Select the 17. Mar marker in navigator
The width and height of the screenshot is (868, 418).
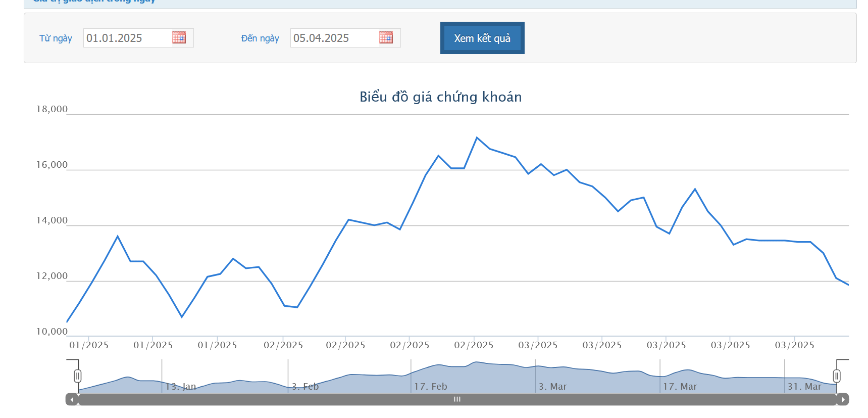[680, 387]
